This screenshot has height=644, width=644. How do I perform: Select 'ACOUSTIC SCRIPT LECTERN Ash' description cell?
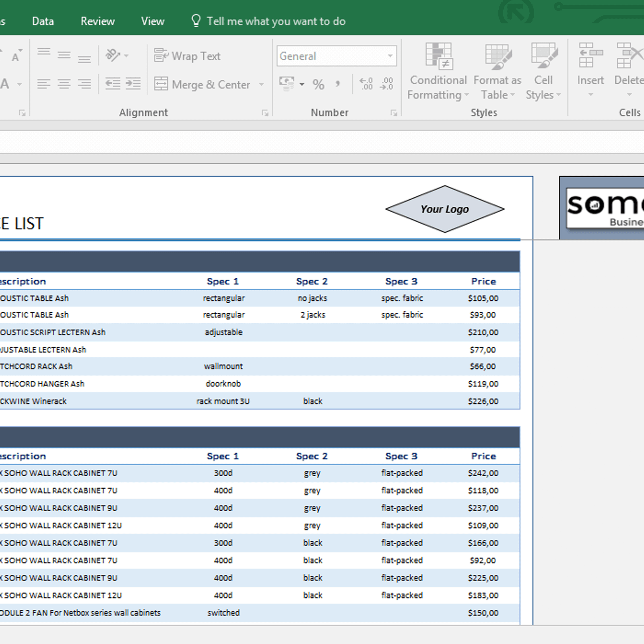pos(52,332)
